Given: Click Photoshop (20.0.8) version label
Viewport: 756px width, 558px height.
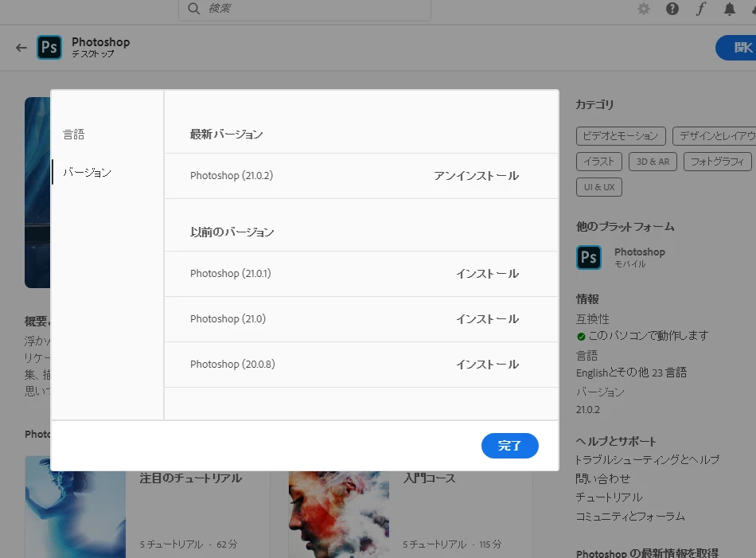Looking at the screenshot, I should click(x=232, y=364).
